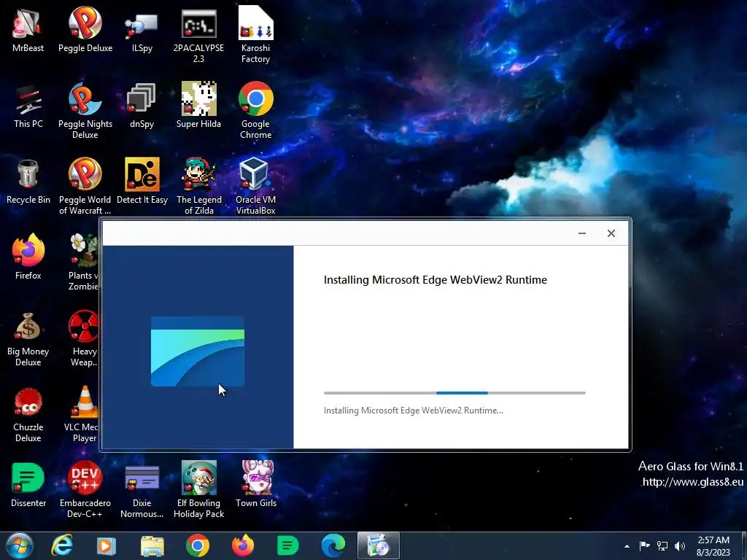Select Elf Bowling Holiday Pack icon
Screen dimensions: 747x560
pyautogui.click(x=198, y=490)
